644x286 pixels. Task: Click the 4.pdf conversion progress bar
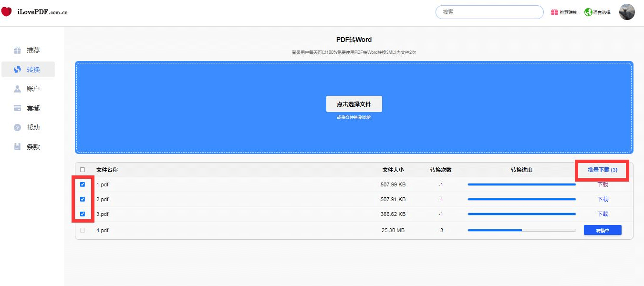(522, 230)
